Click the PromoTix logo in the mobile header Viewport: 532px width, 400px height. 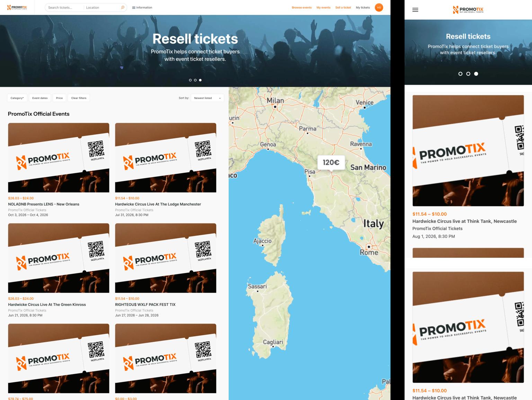(468, 10)
